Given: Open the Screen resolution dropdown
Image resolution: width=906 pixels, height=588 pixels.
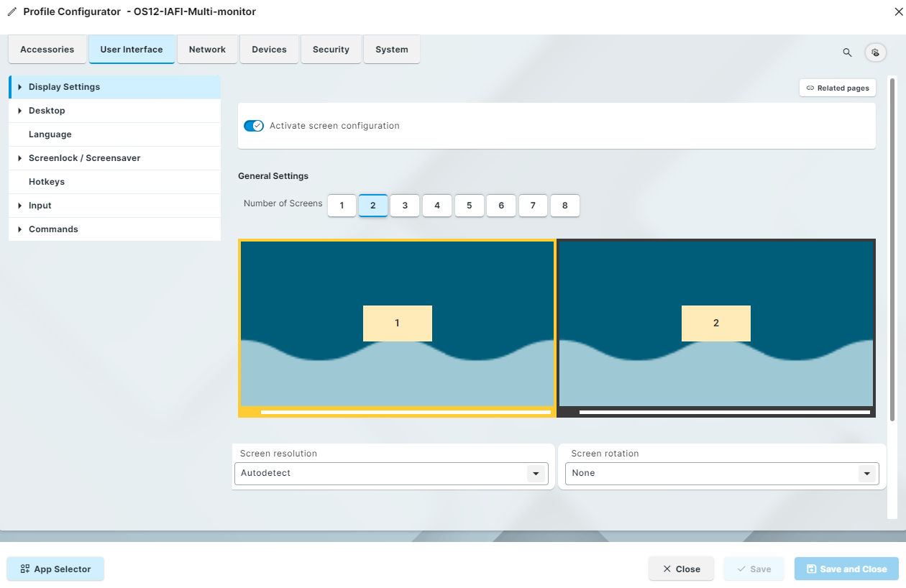Looking at the screenshot, I should coord(536,473).
